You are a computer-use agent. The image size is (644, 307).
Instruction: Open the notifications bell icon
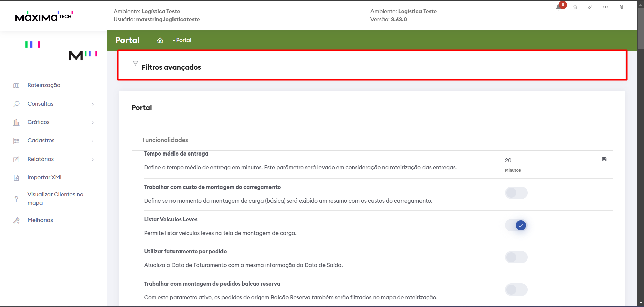point(559,7)
